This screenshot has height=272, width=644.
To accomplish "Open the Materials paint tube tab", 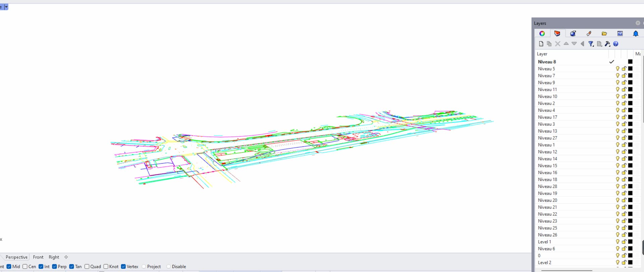I will 589,33.
